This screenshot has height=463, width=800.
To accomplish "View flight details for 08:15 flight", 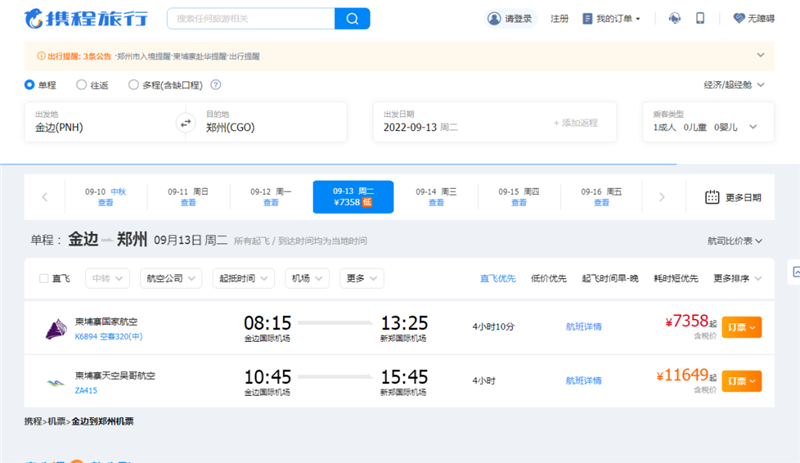I will pyautogui.click(x=584, y=327).
